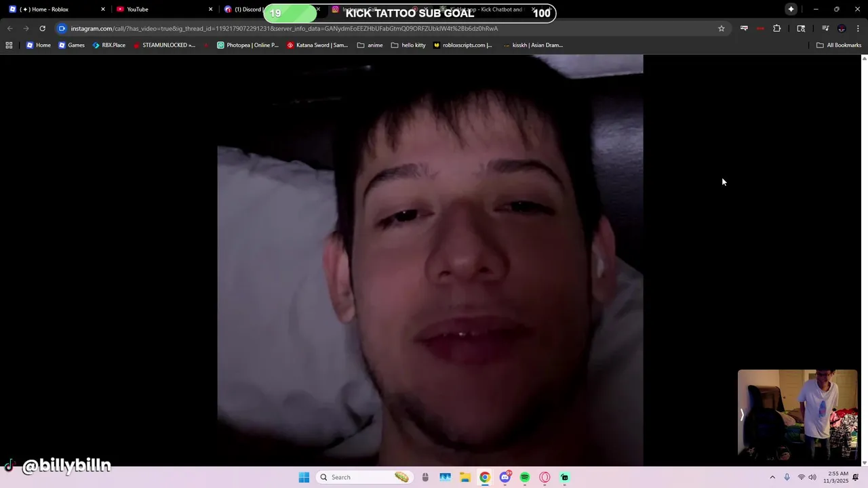Expand the hello kitty bookmarks folder
Screen dimensions: 868x488
click(x=409, y=45)
